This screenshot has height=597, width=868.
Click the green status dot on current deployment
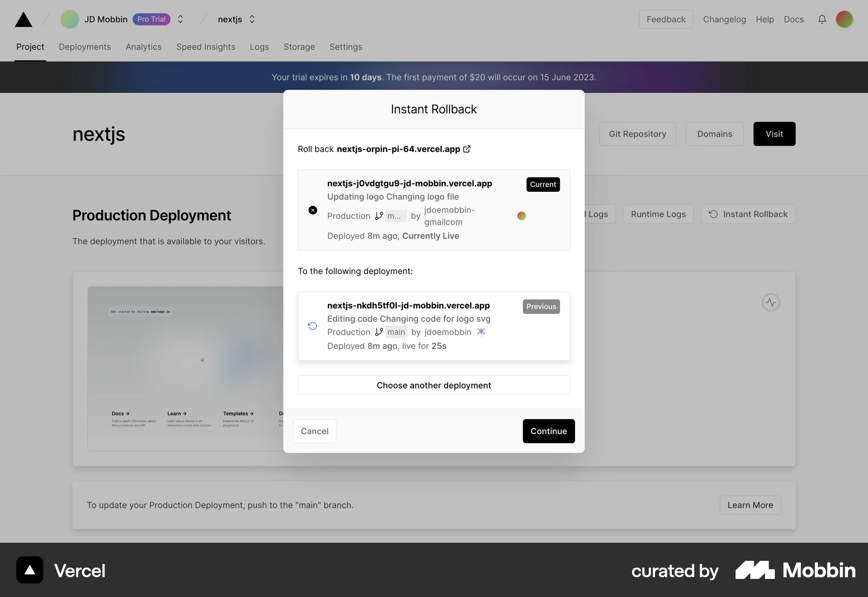pos(522,216)
